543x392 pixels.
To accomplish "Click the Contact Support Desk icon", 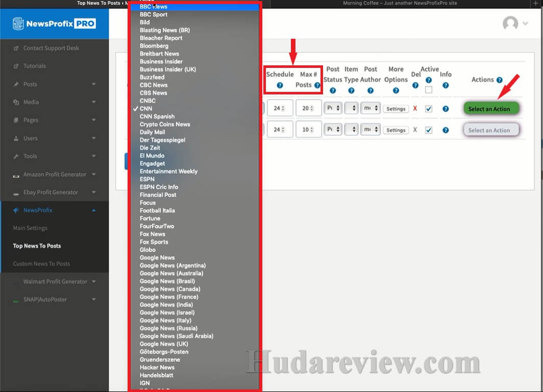I will 16,48.
